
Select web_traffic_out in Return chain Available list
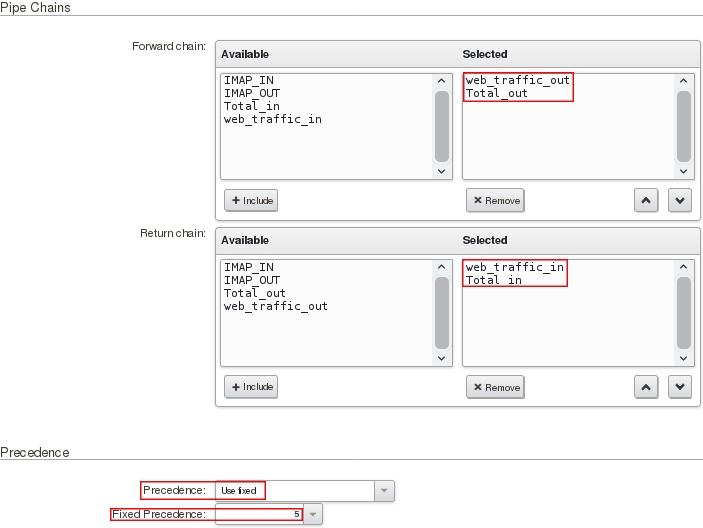point(275,306)
